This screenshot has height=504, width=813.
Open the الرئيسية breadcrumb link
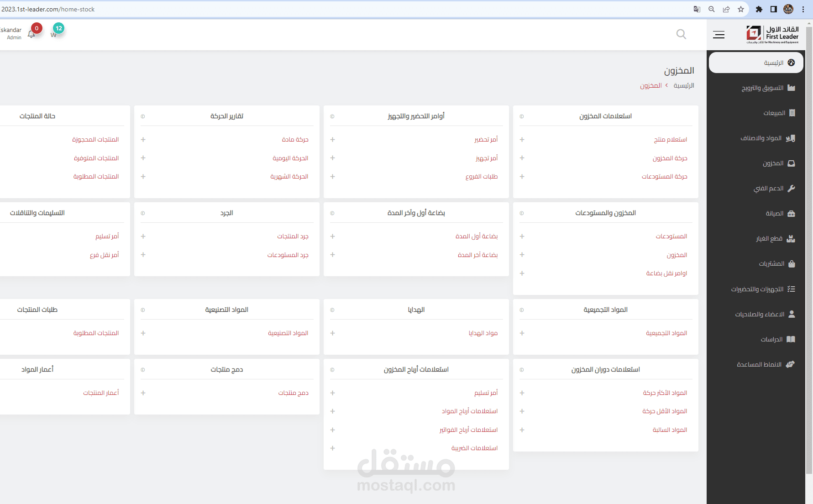coord(684,85)
